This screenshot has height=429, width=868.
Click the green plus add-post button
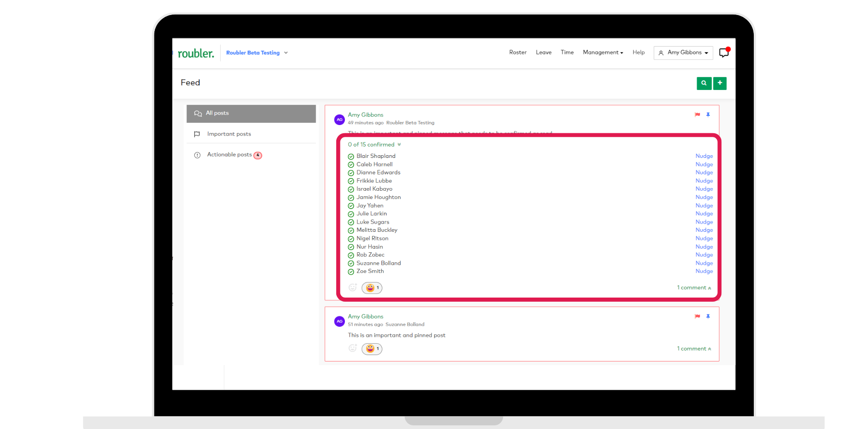(x=720, y=83)
